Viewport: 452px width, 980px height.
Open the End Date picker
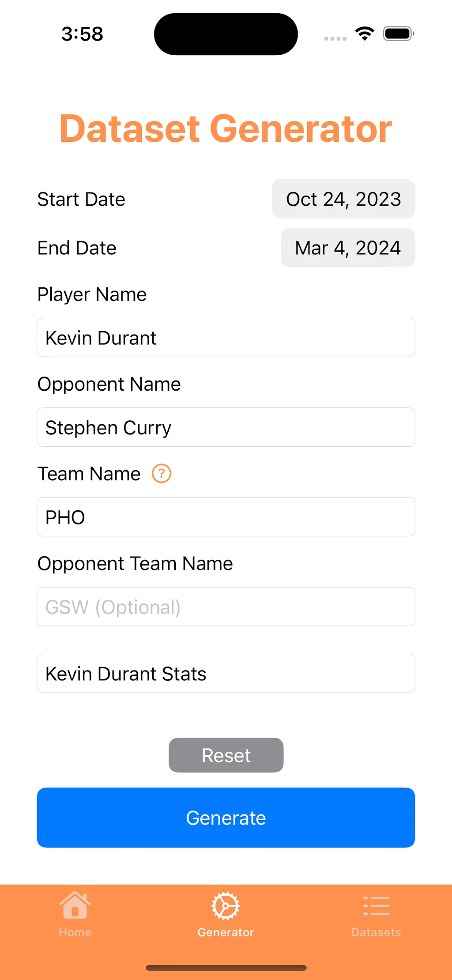click(348, 248)
